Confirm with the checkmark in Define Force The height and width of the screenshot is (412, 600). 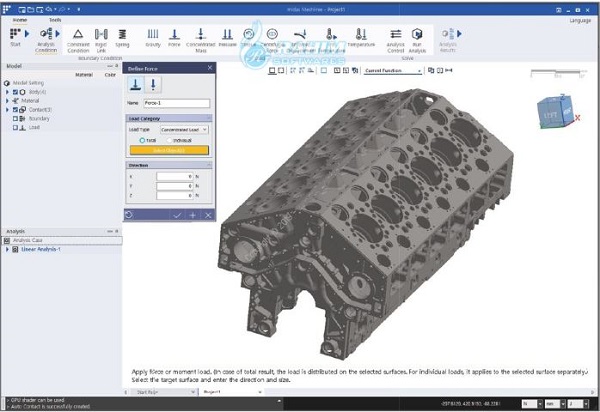coord(177,215)
